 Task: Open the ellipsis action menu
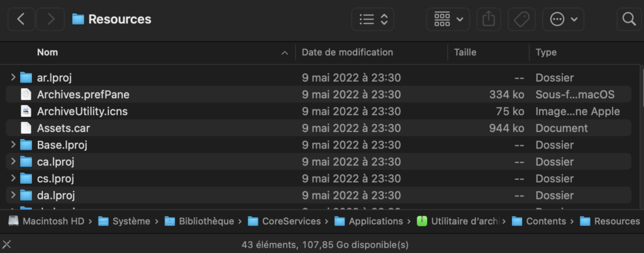(563, 20)
